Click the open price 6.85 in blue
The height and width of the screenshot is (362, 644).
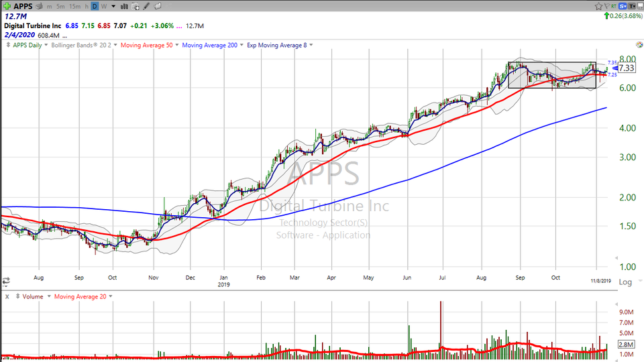[72, 25]
